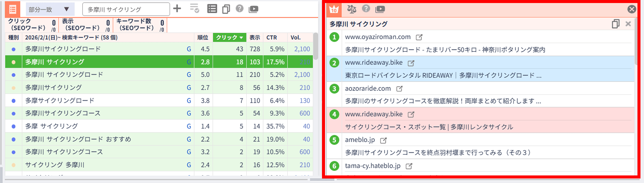This screenshot has height=183, width=644.
Task: Click the keyword search input field
Action: (x=126, y=9)
